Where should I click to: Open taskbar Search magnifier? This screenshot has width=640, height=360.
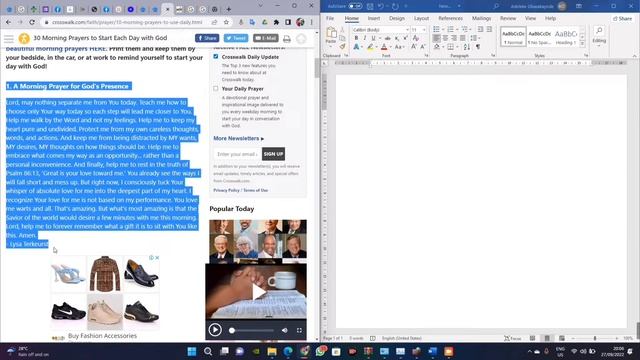point(208,351)
